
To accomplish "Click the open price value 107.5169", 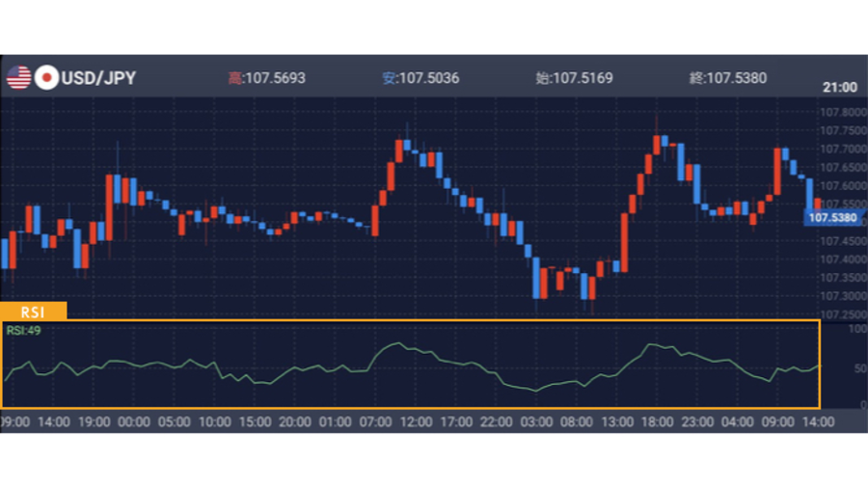I will (x=583, y=78).
